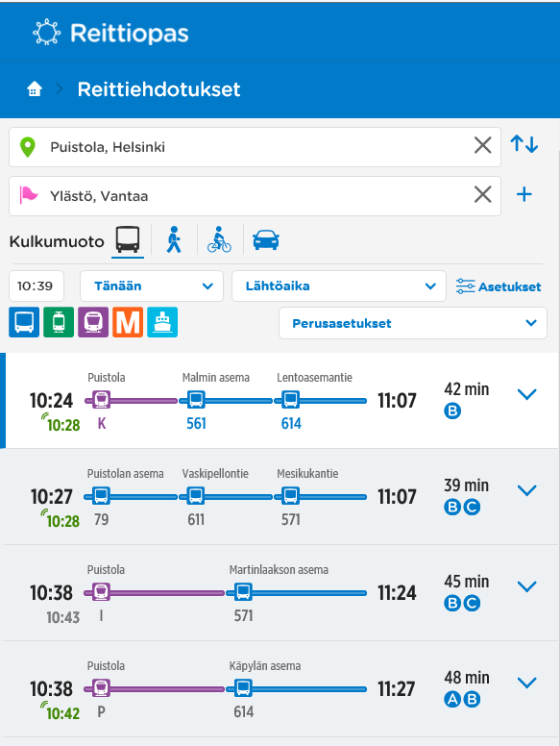This screenshot has width=560, height=746.
Task: Select the walking travel mode icon
Action: [x=174, y=239]
